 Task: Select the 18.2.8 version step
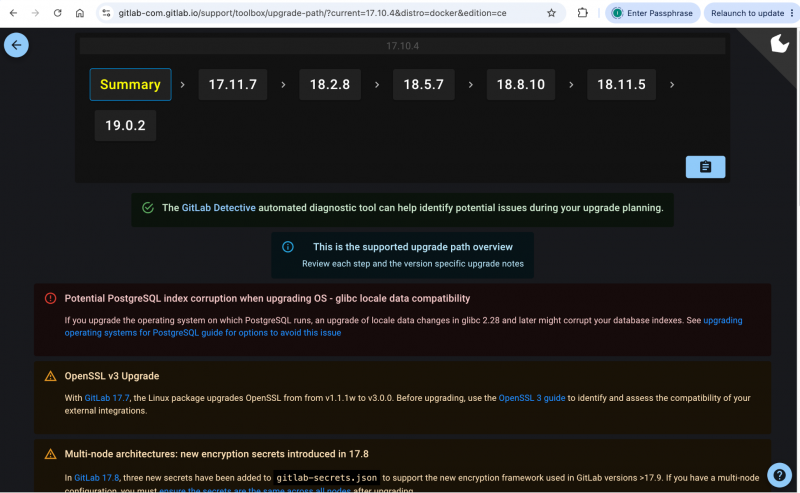[330, 85]
